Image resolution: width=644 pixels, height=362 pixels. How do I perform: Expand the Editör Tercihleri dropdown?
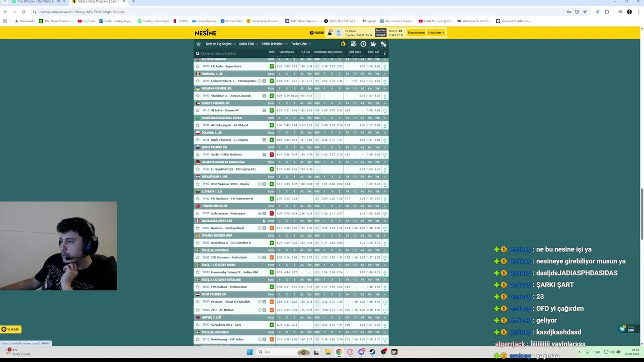[274, 44]
